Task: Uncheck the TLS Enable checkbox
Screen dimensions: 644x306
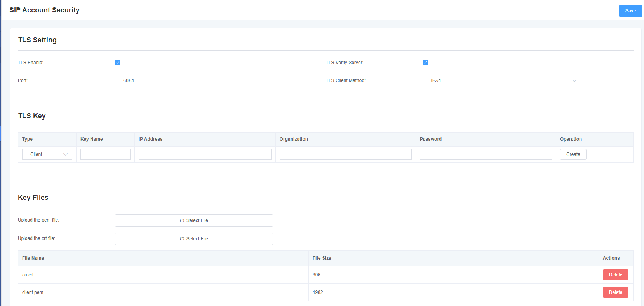Action: (118, 63)
